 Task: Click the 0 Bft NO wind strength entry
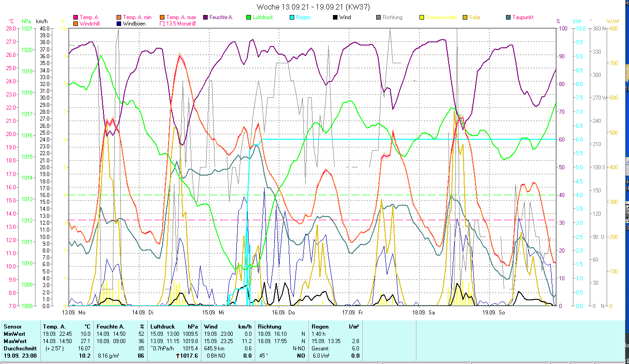215,356
